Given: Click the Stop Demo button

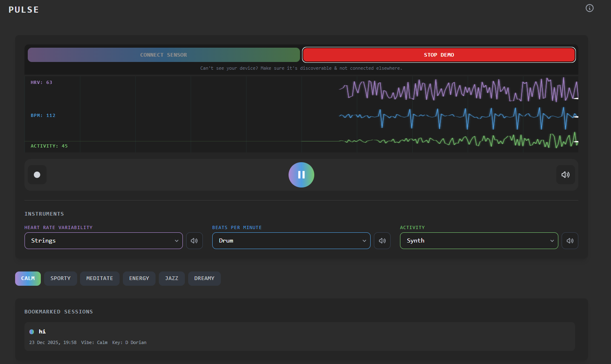Looking at the screenshot, I should coord(439,55).
